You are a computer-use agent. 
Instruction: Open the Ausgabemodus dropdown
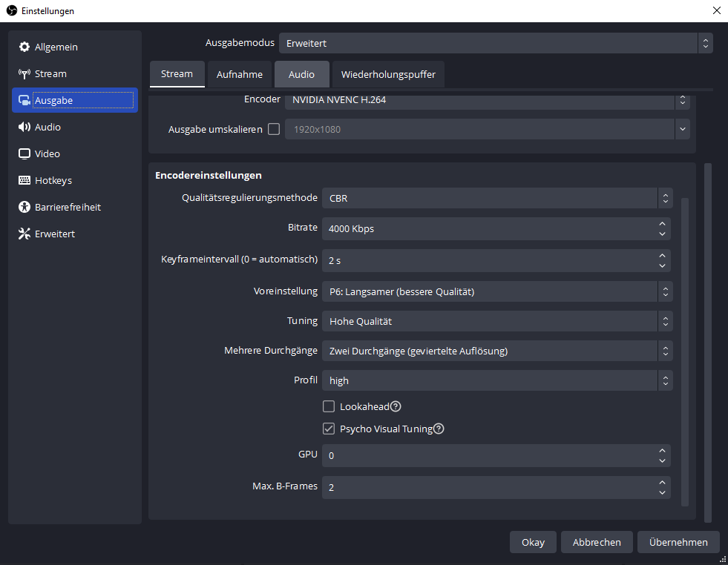point(495,43)
